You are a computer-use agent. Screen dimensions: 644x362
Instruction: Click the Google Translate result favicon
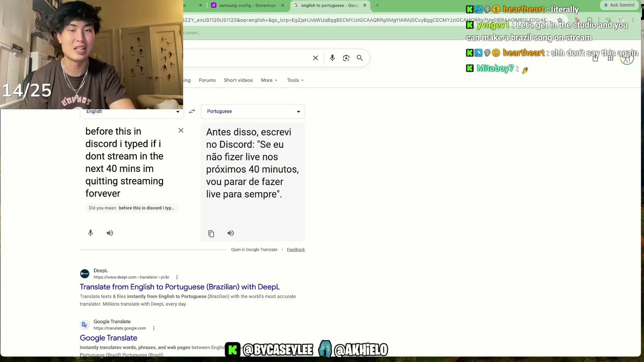85,325
